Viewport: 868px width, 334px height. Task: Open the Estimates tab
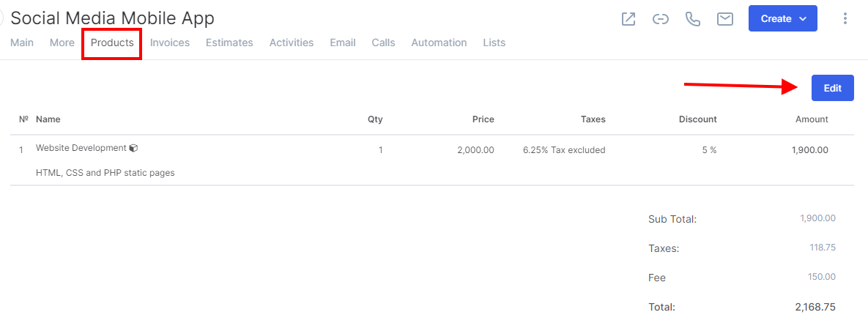coord(229,42)
